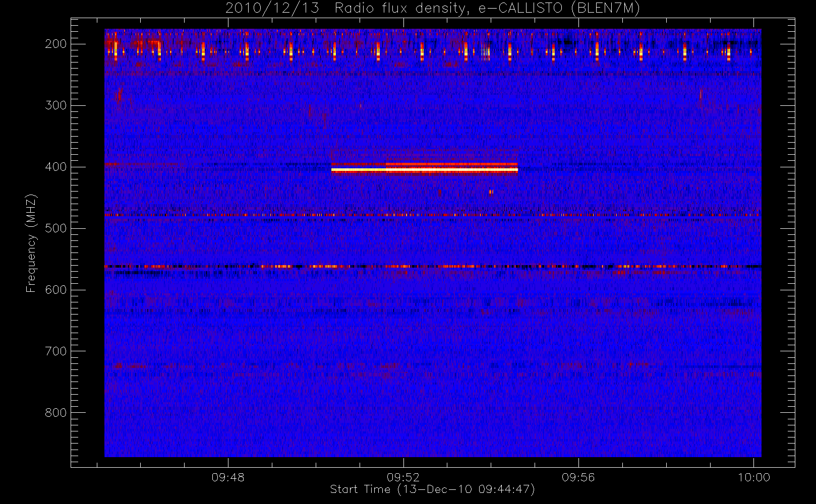This screenshot has width=816, height=504.
Task: Click the 10:00 time tick label
Action: 754,477
